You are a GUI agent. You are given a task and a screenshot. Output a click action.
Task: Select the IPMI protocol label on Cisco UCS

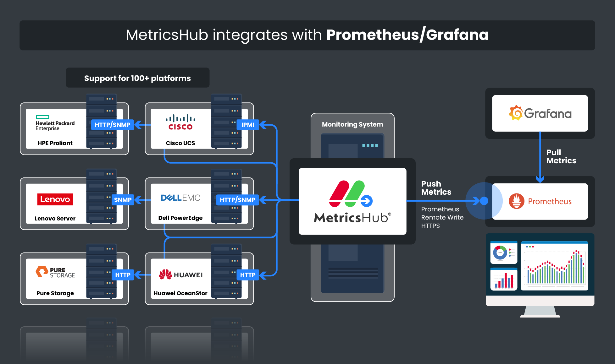[x=248, y=123]
